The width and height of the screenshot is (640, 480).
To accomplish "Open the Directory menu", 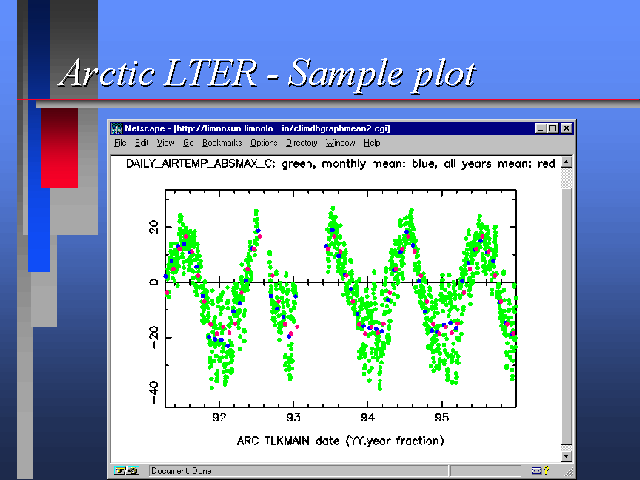I will [302, 143].
